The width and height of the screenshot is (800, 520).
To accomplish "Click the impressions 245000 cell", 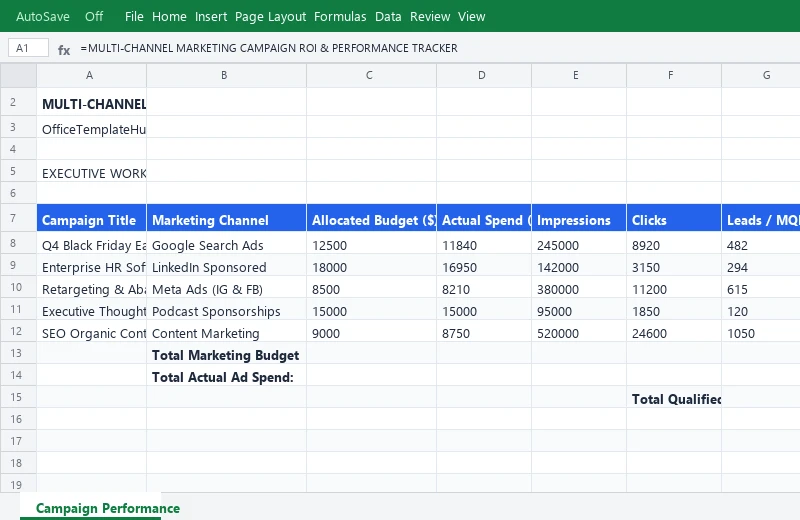I will (x=579, y=243).
